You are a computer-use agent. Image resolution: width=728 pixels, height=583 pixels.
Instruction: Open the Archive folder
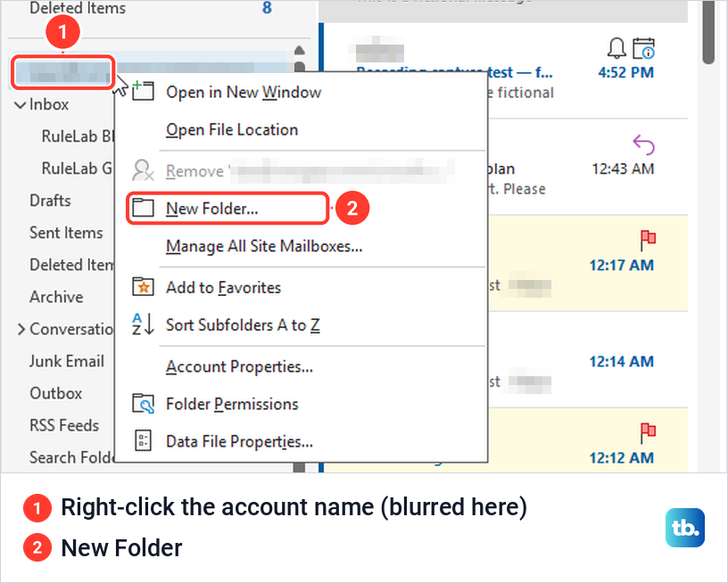point(56,297)
